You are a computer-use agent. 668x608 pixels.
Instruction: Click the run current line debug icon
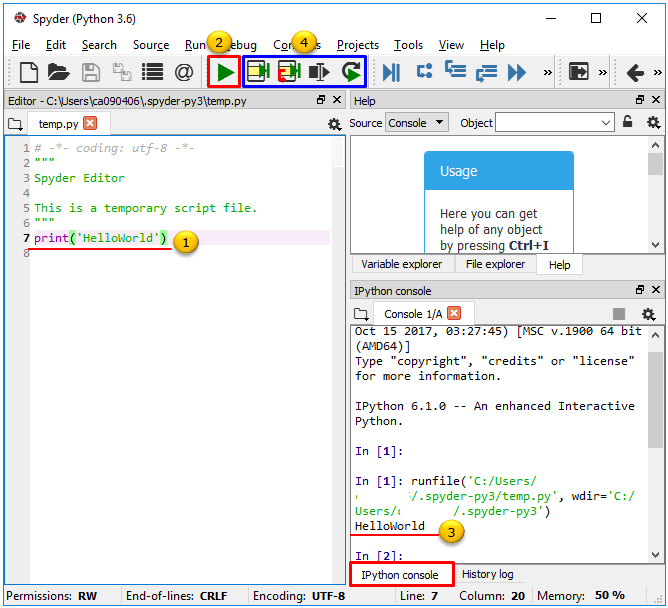click(x=424, y=71)
